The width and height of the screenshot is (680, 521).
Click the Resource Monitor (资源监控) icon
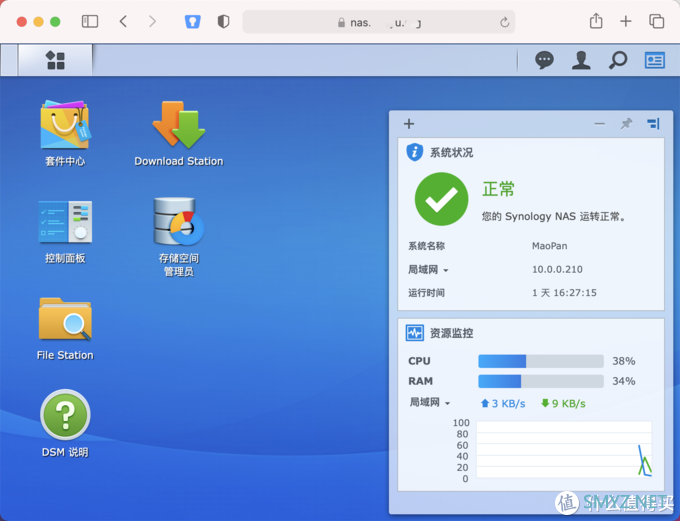click(415, 333)
